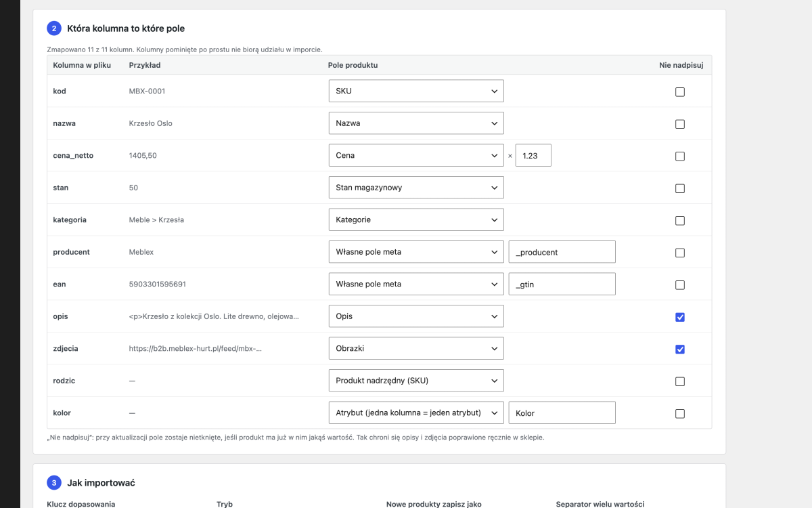Check Nie nadpisuj in the cena_netto row
812x508 pixels.
pyautogui.click(x=680, y=156)
